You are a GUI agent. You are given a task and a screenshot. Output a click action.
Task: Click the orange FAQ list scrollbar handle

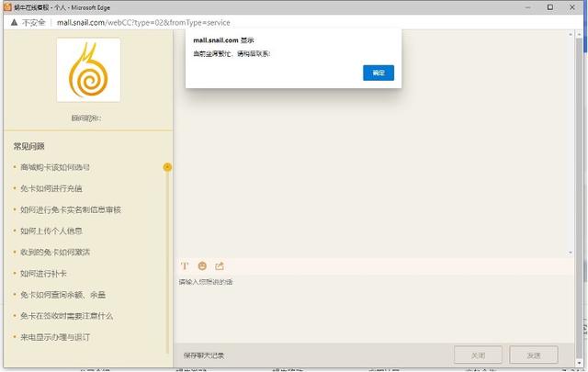click(x=167, y=167)
